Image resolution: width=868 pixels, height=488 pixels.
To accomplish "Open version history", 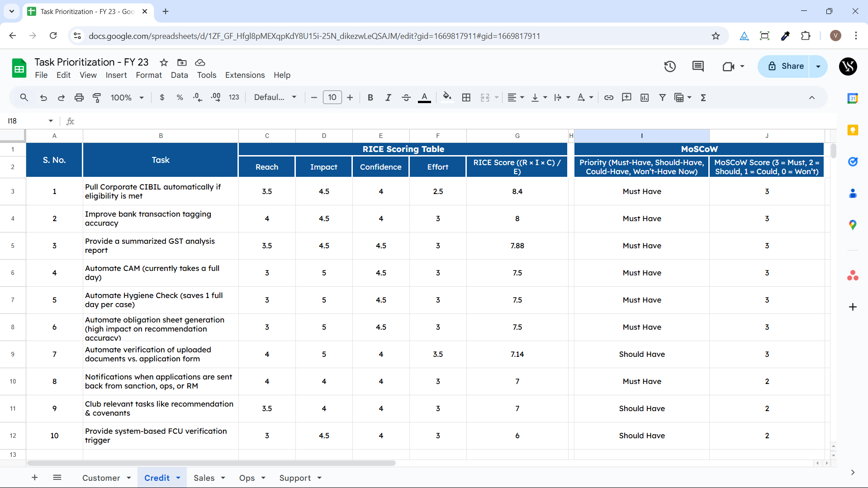I will (670, 66).
